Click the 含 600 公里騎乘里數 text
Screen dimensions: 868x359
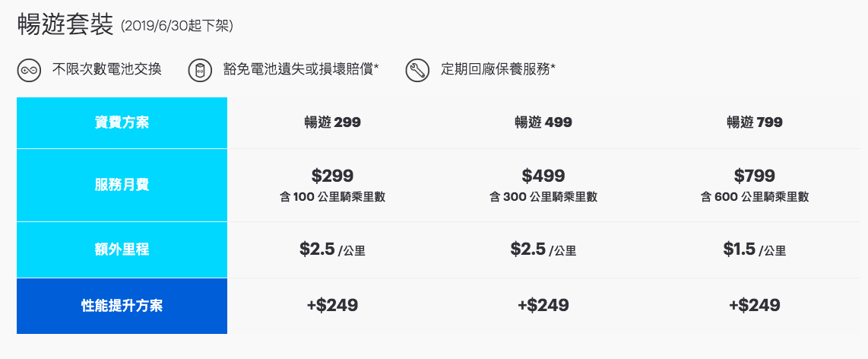coord(755,197)
